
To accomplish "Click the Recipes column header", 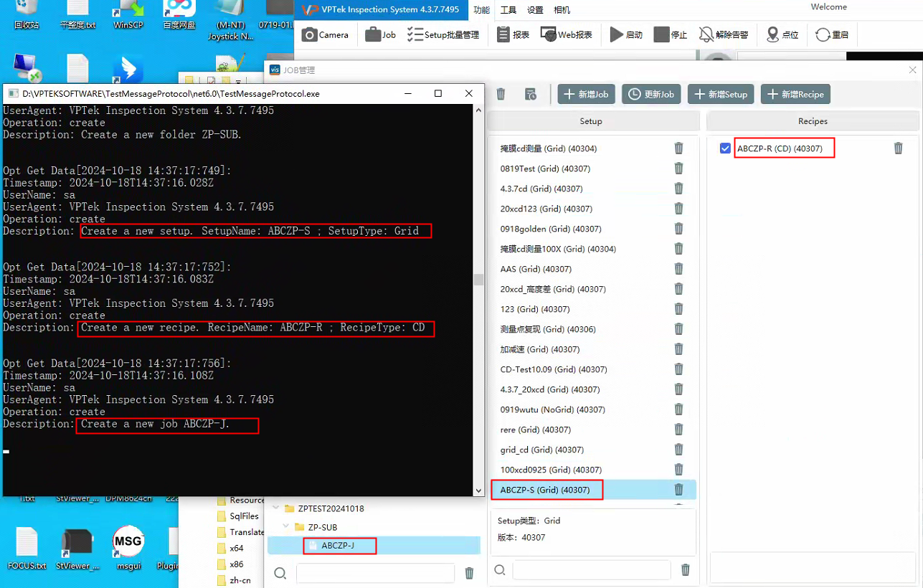I will (813, 121).
